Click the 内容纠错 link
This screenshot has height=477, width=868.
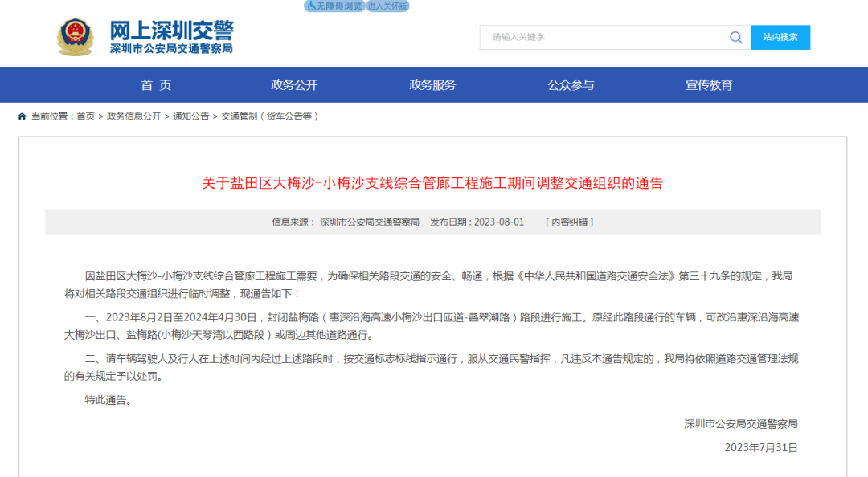[x=571, y=222]
